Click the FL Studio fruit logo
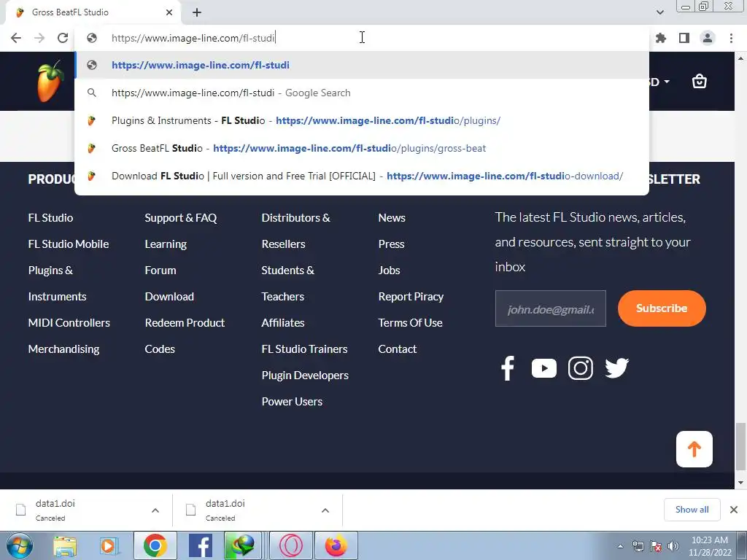747x560 pixels. (x=50, y=82)
